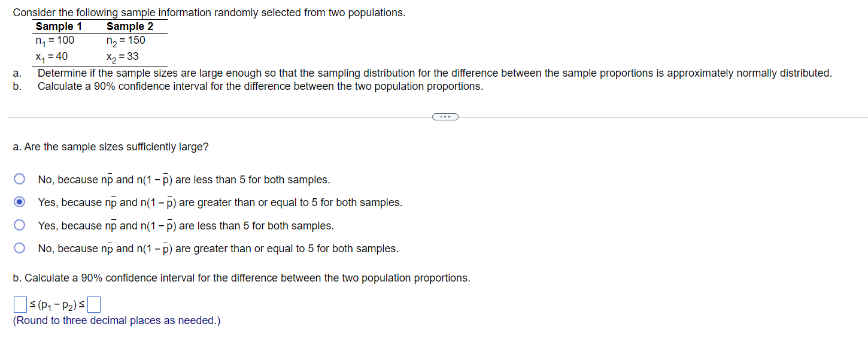Click the x2 = 33 table value

pyautogui.click(x=122, y=56)
